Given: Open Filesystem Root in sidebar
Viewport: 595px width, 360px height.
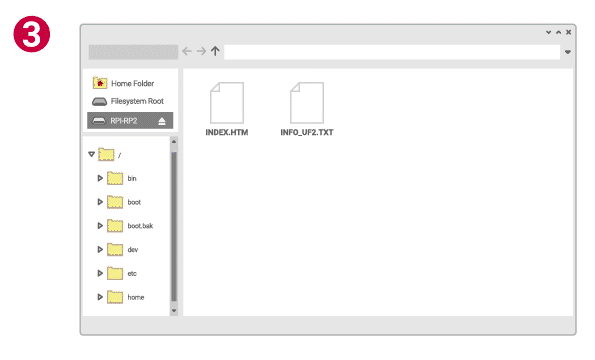Looking at the screenshot, I should (128, 101).
